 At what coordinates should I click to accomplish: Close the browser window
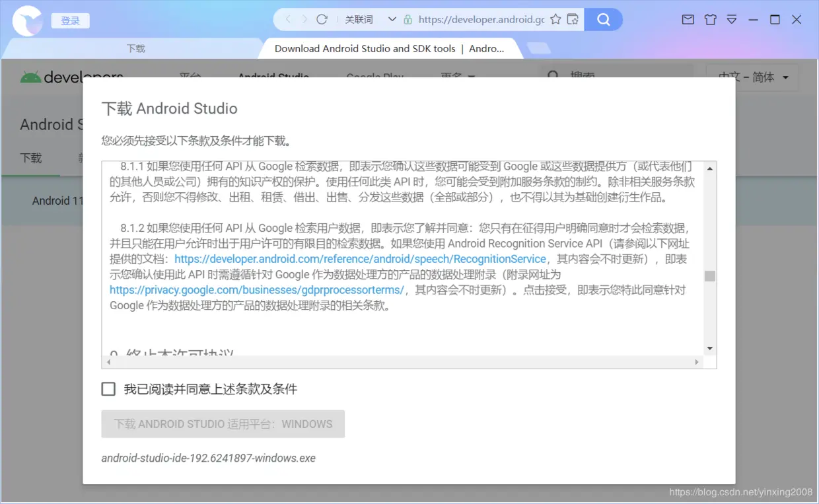[797, 20]
